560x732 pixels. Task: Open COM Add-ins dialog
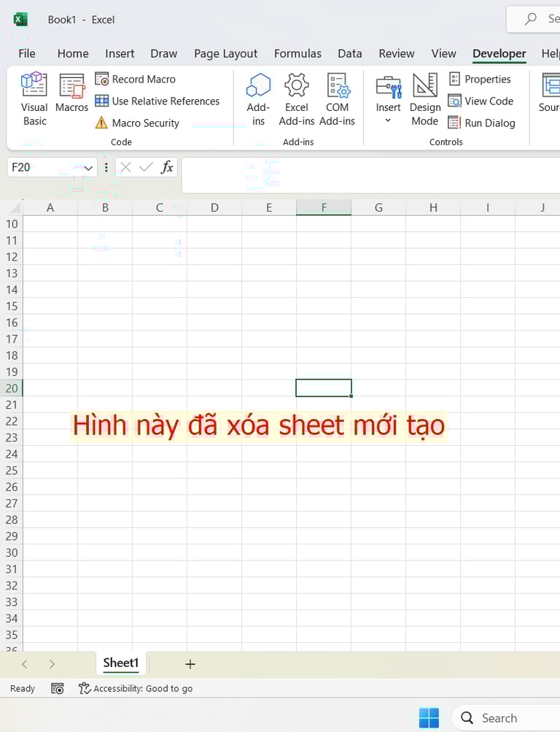[x=337, y=99]
